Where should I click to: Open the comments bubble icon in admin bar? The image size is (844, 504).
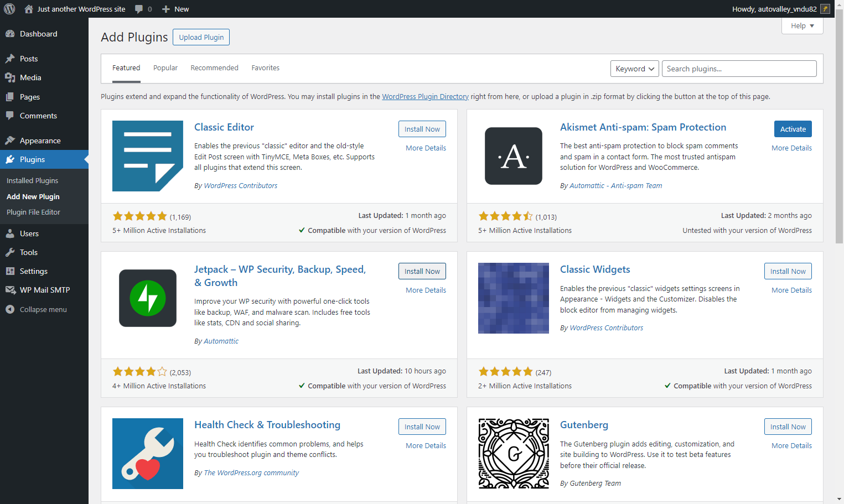(x=139, y=9)
